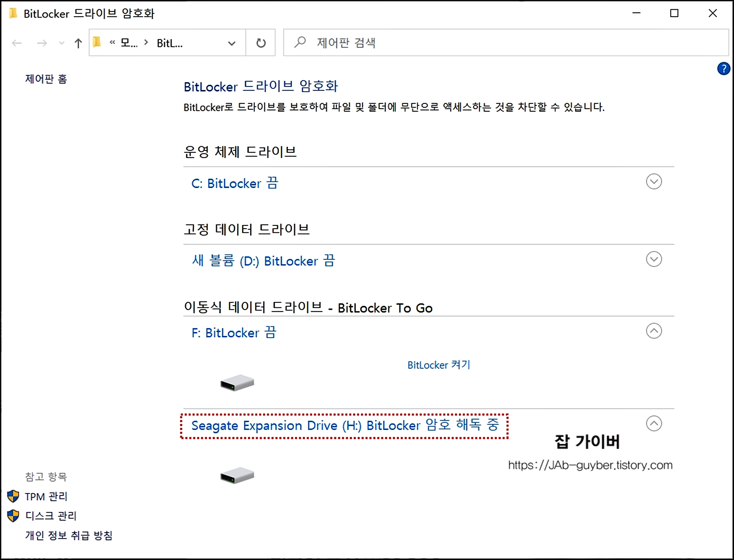Go up one folder level
This screenshot has width=734, height=560.
click(x=78, y=43)
